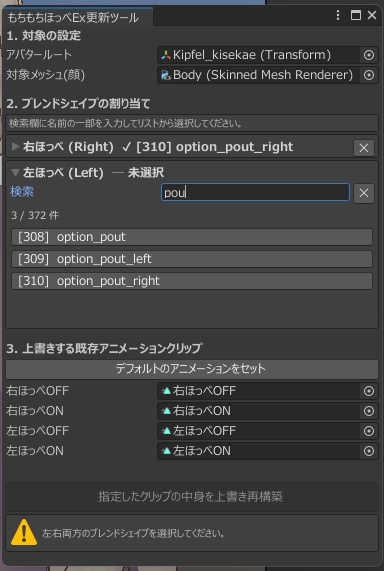384x571 pixels.
Task: Choose [310] option_pout_right from results
Action: click(x=192, y=281)
